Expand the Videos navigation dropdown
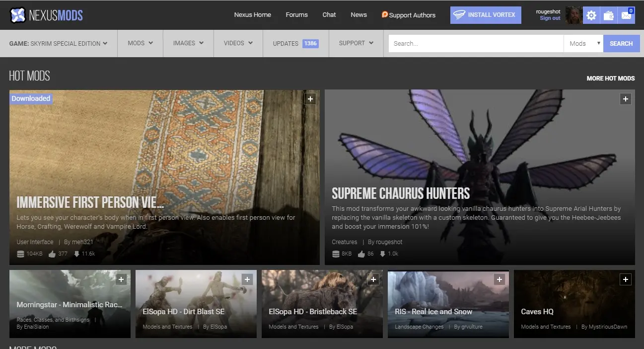This screenshot has height=349, width=644. (x=238, y=43)
